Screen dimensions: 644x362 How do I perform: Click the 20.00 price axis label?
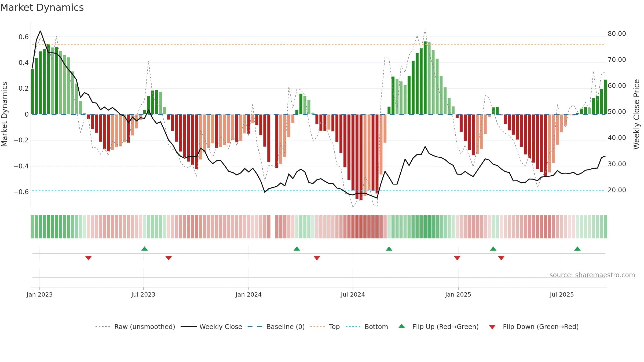(x=617, y=190)
